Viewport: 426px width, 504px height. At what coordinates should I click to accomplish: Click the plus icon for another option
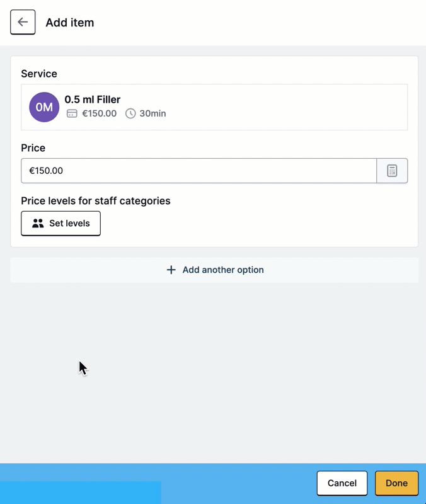click(171, 270)
